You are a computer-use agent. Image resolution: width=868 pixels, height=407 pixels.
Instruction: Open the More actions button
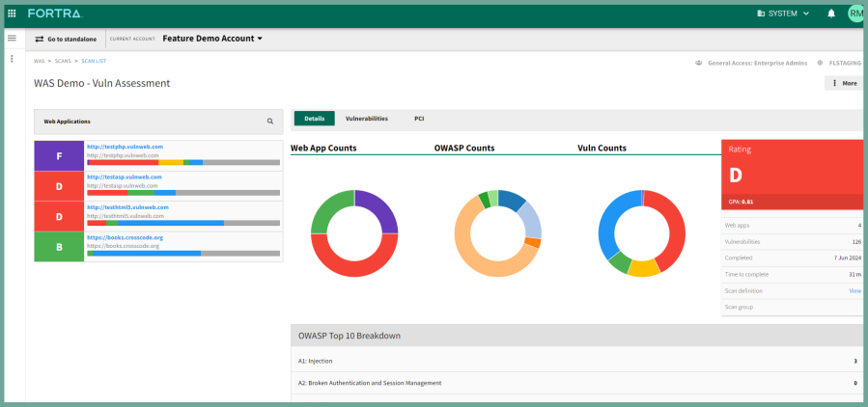[x=844, y=84]
